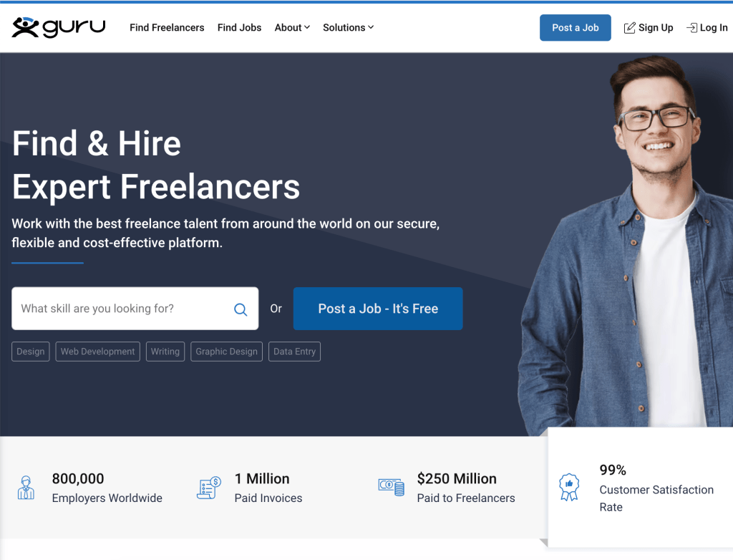Click the Paid to Freelancers money icon

pos(392,487)
